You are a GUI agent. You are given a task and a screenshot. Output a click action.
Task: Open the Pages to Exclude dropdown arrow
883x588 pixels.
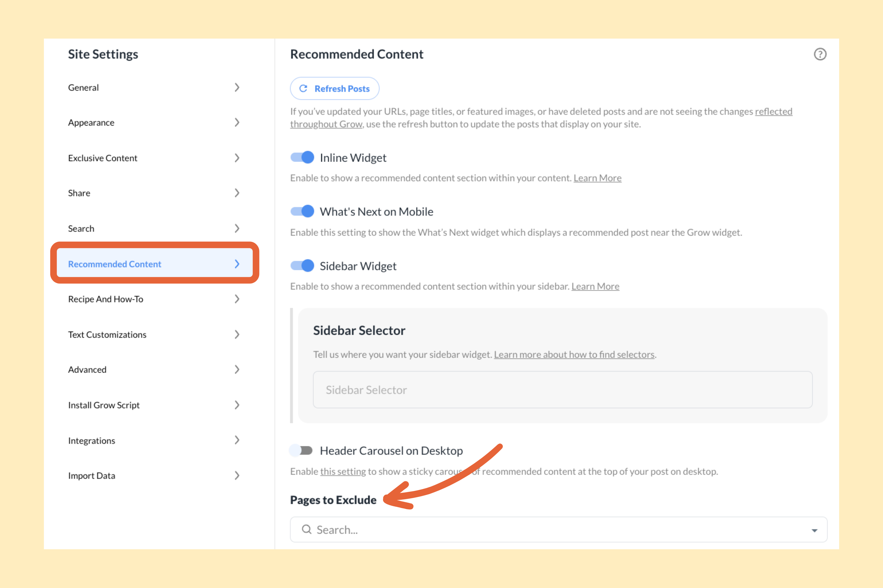(x=814, y=530)
